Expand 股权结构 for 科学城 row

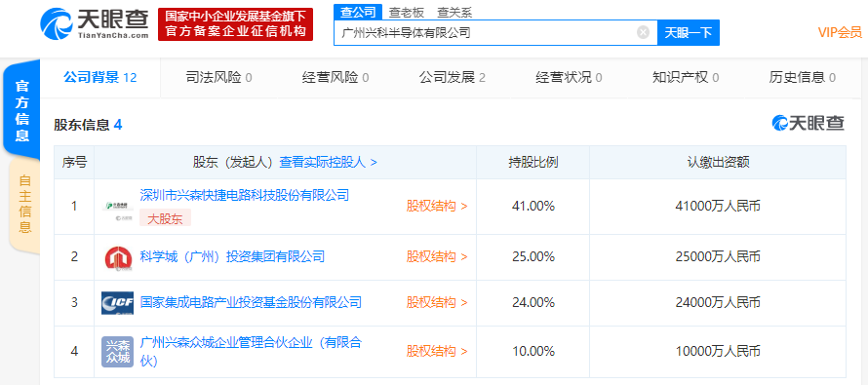tap(437, 256)
